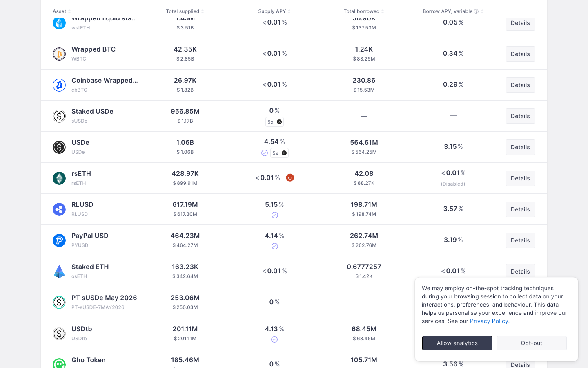Click the purple APY trend icon under USDe

265,153
